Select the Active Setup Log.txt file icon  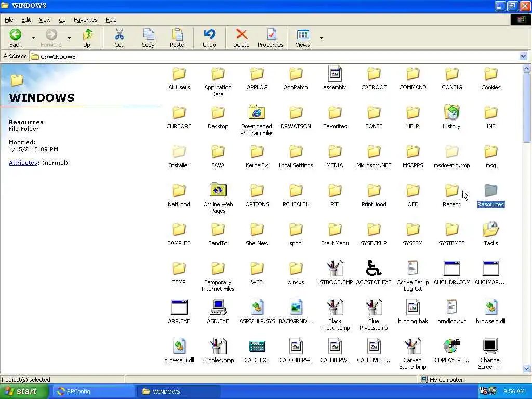coord(413,268)
